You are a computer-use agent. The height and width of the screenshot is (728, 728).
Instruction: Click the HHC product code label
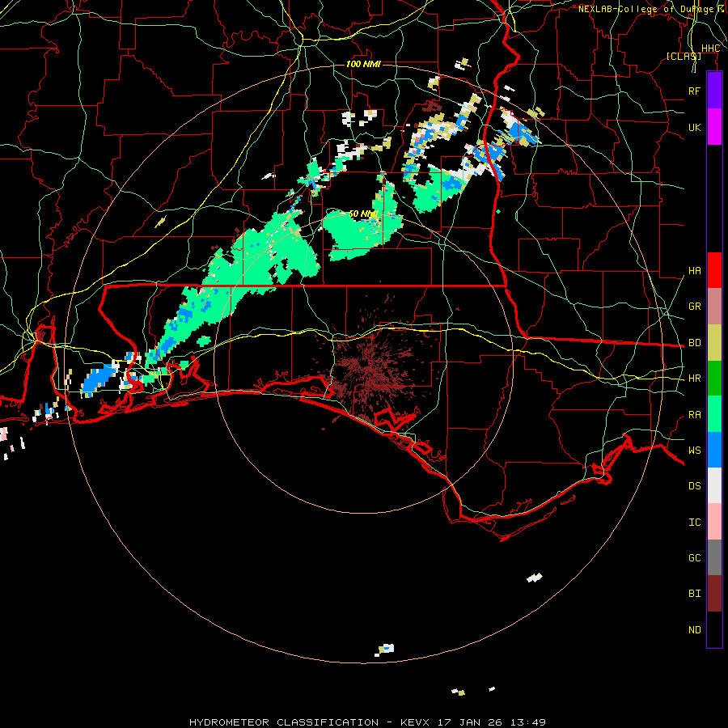click(710, 49)
